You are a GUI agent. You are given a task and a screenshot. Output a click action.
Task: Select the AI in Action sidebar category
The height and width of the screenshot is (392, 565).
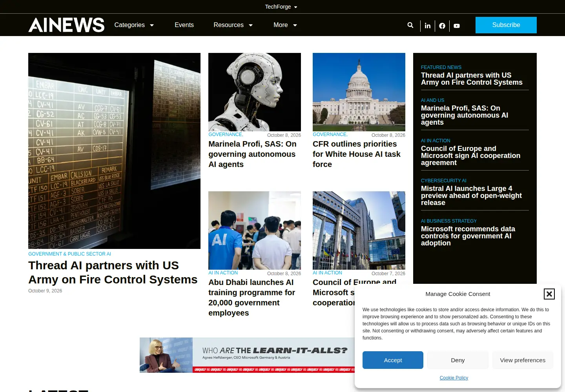click(x=436, y=141)
